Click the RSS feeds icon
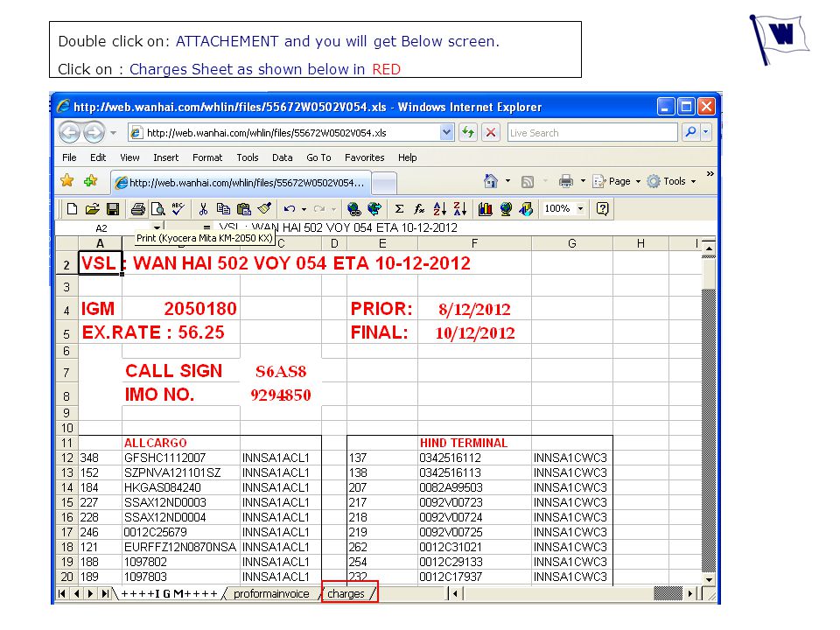840x630 pixels. [528, 182]
